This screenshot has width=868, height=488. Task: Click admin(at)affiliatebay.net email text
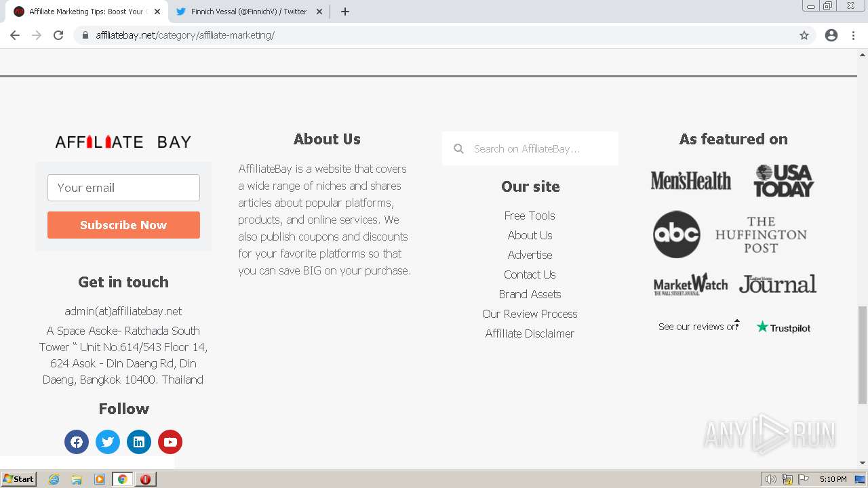(123, 311)
